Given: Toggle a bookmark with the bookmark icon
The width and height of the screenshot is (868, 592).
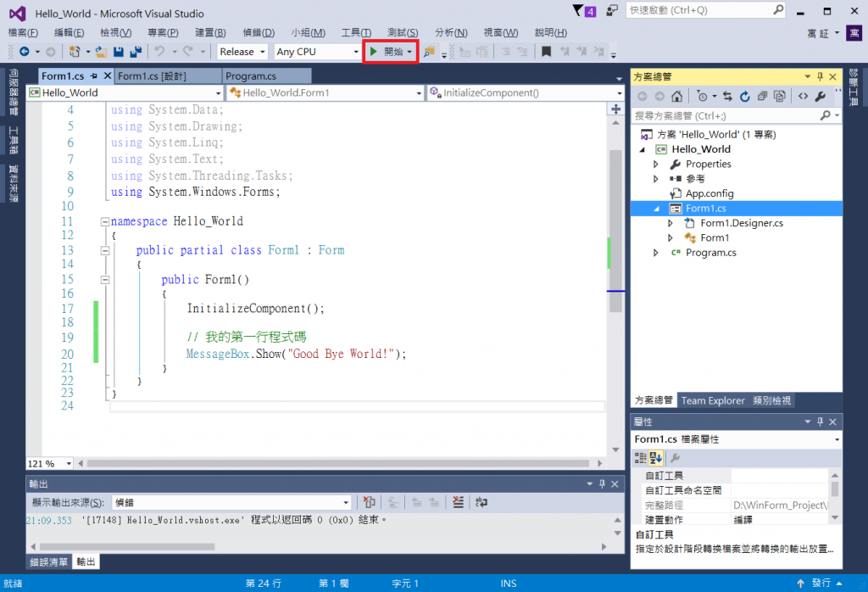Looking at the screenshot, I should (546, 52).
